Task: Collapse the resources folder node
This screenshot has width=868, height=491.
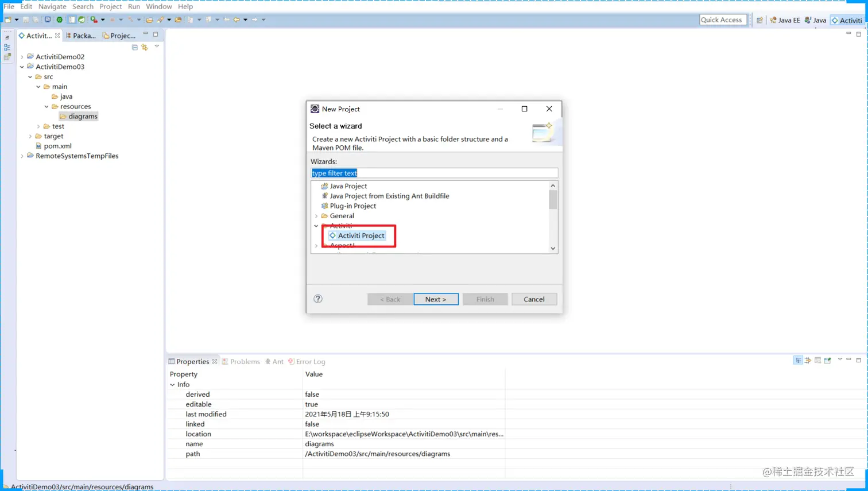Action: (46, 106)
